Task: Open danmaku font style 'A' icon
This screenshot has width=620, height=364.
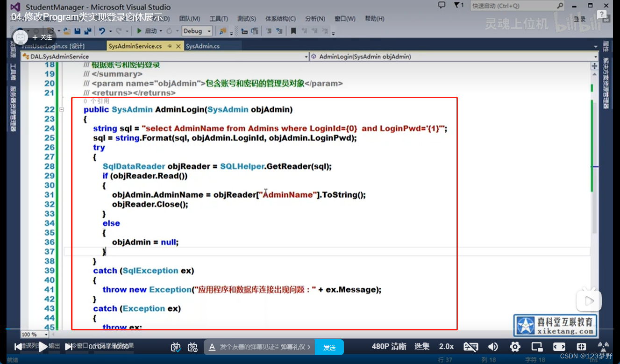Action: point(212,347)
